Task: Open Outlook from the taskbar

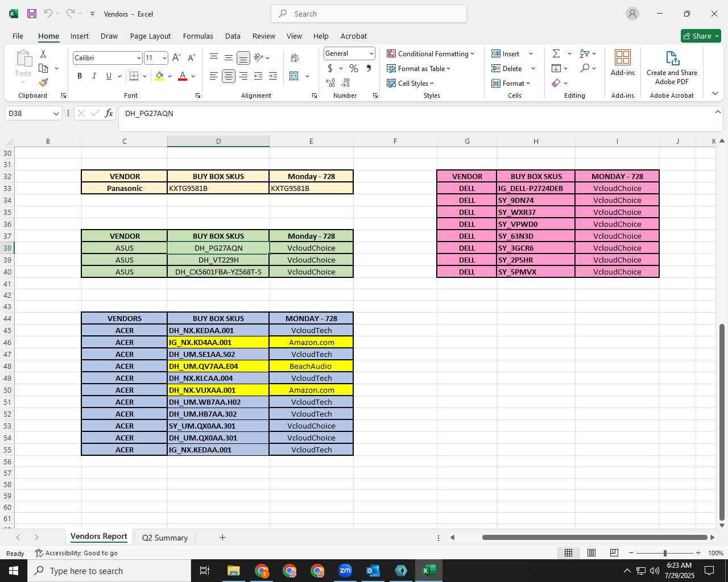Action: click(x=373, y=571)
